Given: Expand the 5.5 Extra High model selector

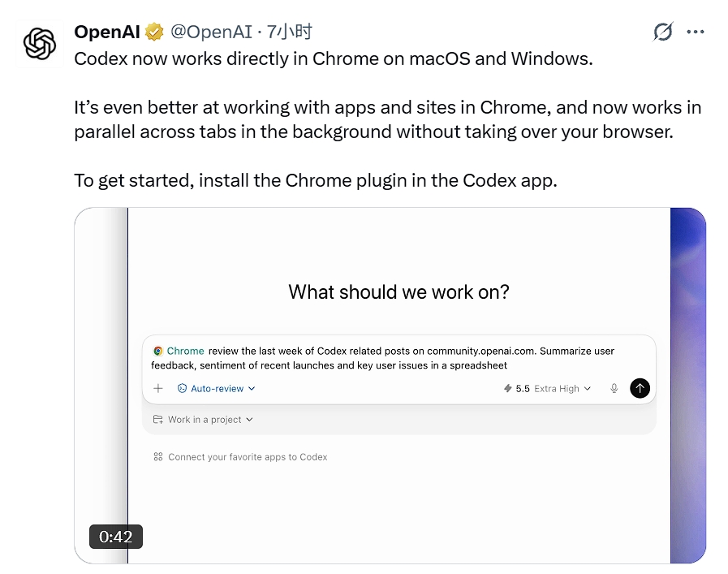Looking at the screenshot, I should pyautogui.click(x=547, y=388).
